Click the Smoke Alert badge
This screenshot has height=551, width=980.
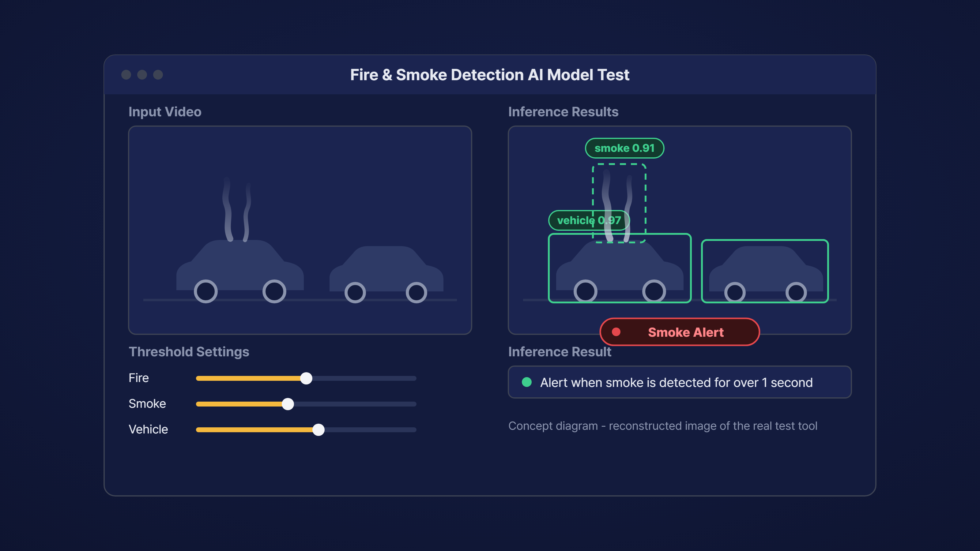click(680, 332)
